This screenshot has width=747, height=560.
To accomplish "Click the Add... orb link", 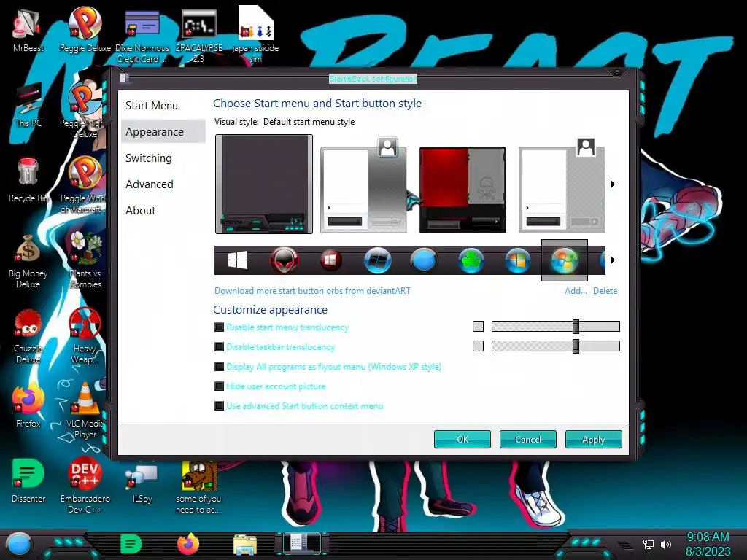I will (576, 290).
